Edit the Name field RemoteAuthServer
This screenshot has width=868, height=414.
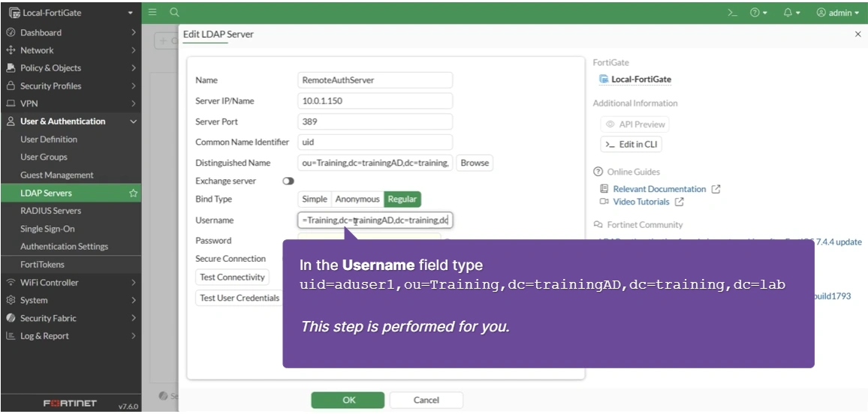[x=375, y=80]
